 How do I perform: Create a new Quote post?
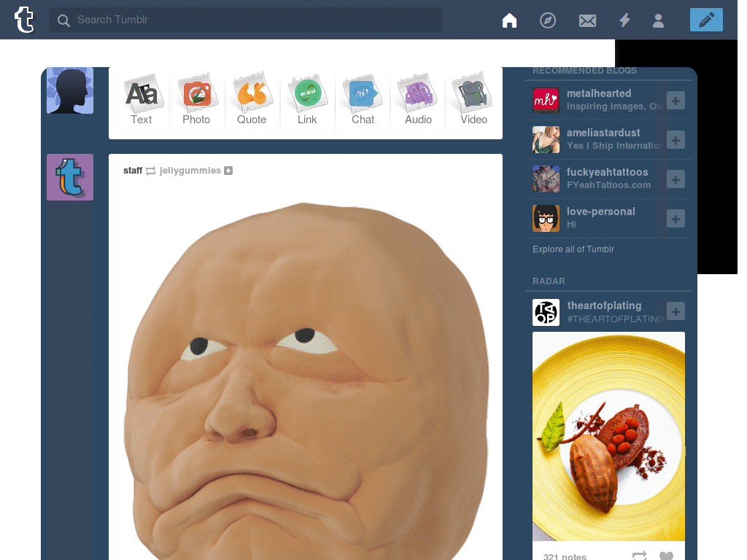tap(252, 100)
